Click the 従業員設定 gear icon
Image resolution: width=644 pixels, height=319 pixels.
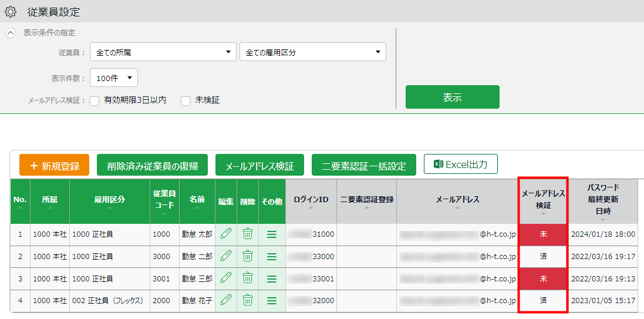(x=11, y=12)
